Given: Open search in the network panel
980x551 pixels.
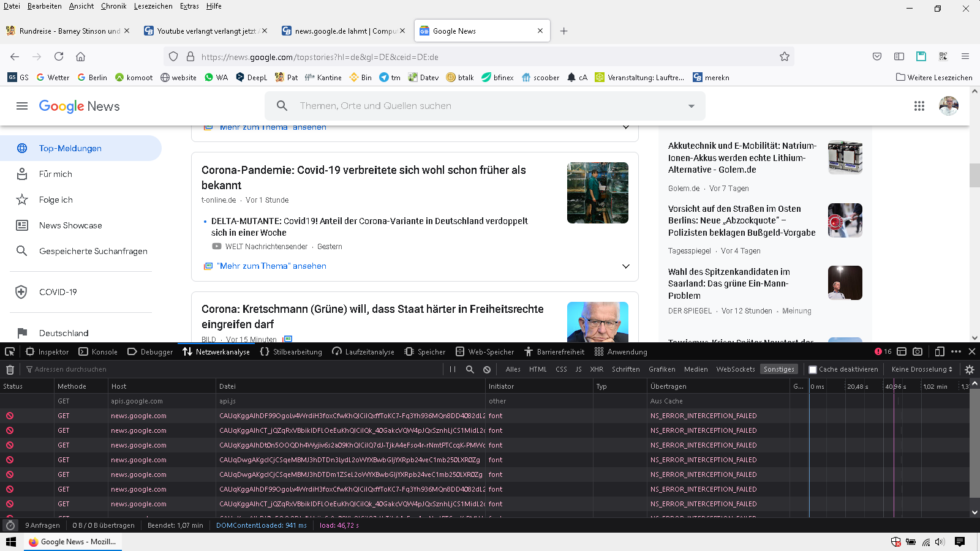Looking at the screenshot, I should pos(470,369).
